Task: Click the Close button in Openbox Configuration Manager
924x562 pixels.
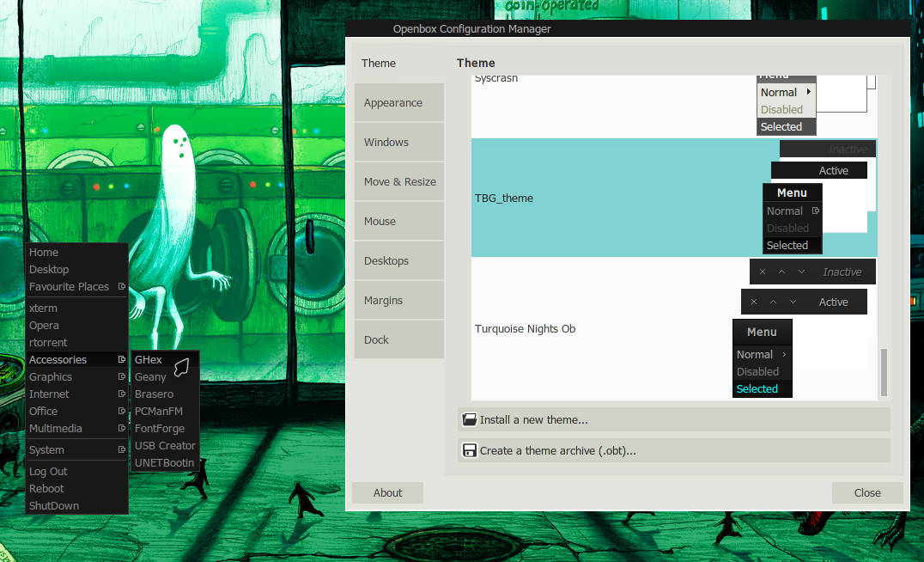Action: click(867, 493)
